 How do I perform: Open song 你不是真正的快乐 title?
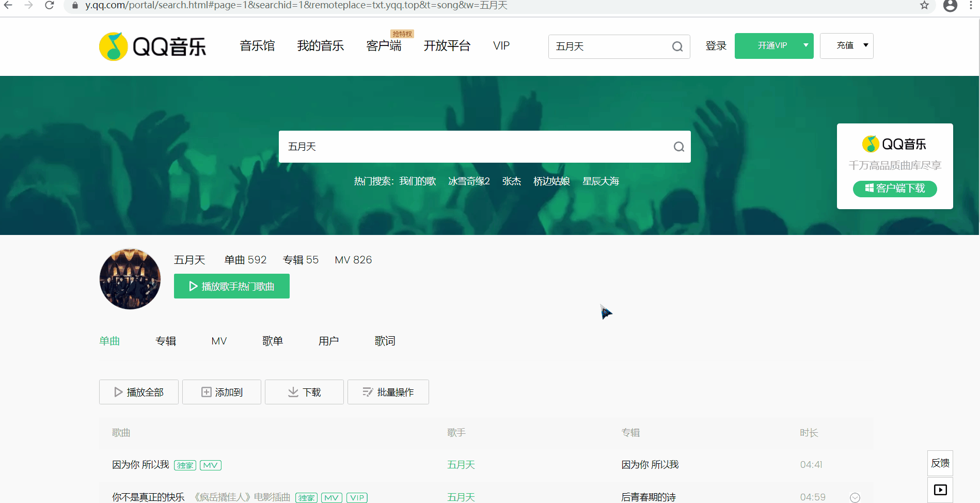click(x=148, y=497)
